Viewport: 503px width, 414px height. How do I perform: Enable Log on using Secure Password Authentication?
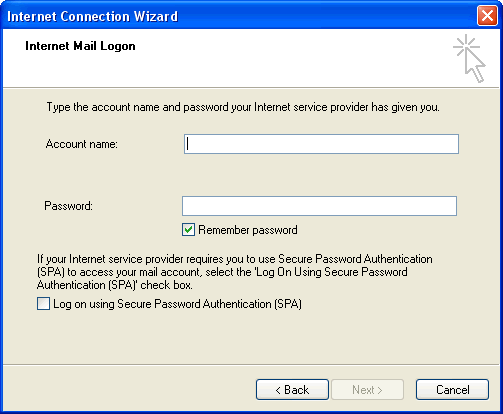click(43, 304)
